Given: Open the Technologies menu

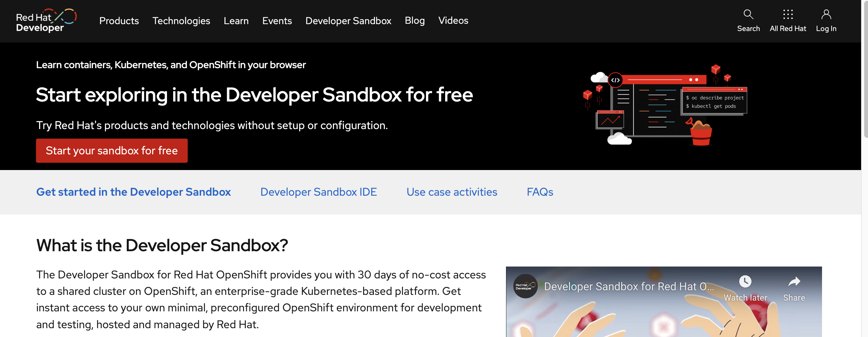Looking at the screenshot, I should pyautogui.click(x=181, y=21).
